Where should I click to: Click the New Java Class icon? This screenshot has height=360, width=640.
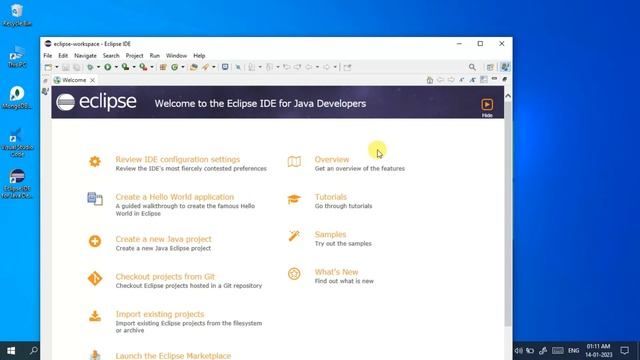pos(174,67)
